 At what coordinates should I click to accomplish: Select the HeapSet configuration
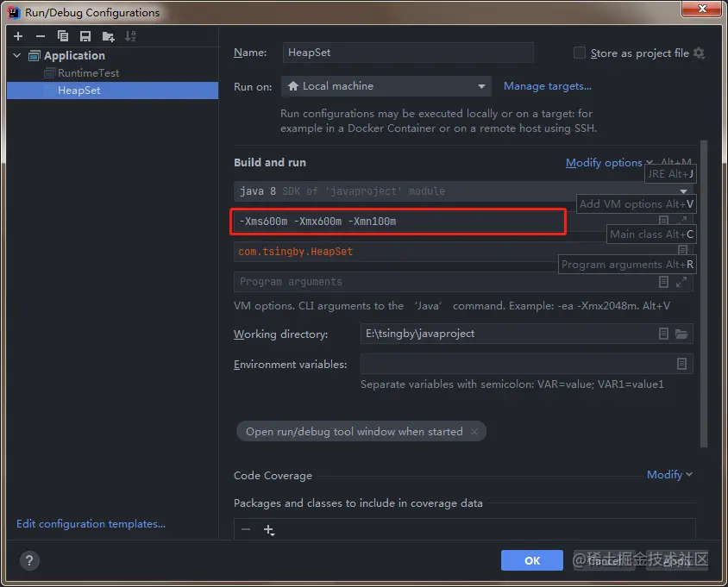point(112,91)
